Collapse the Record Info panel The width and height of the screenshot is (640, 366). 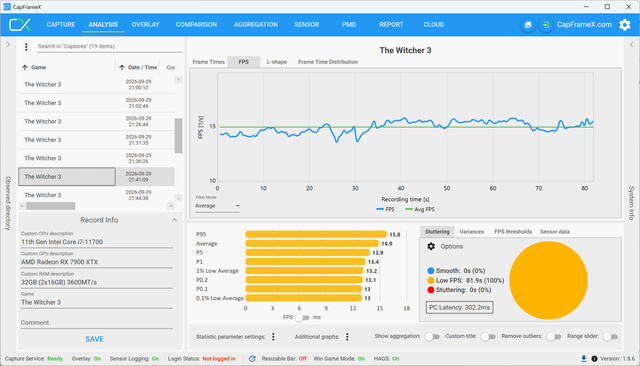point(175,220)
